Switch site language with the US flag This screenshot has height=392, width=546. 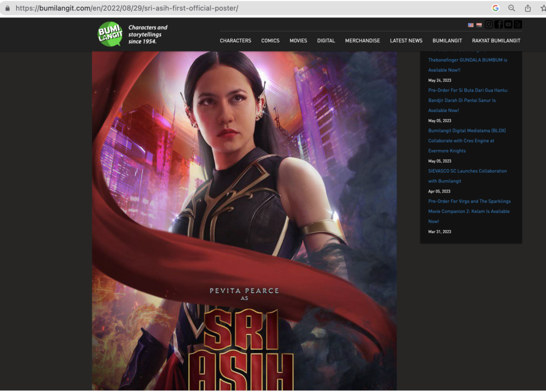point(470,25)
